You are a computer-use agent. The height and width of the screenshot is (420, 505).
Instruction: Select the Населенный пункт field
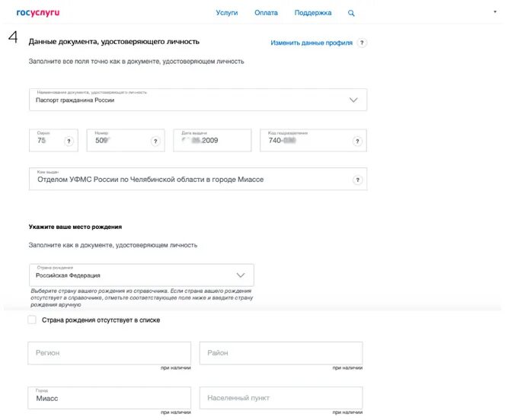280,398
